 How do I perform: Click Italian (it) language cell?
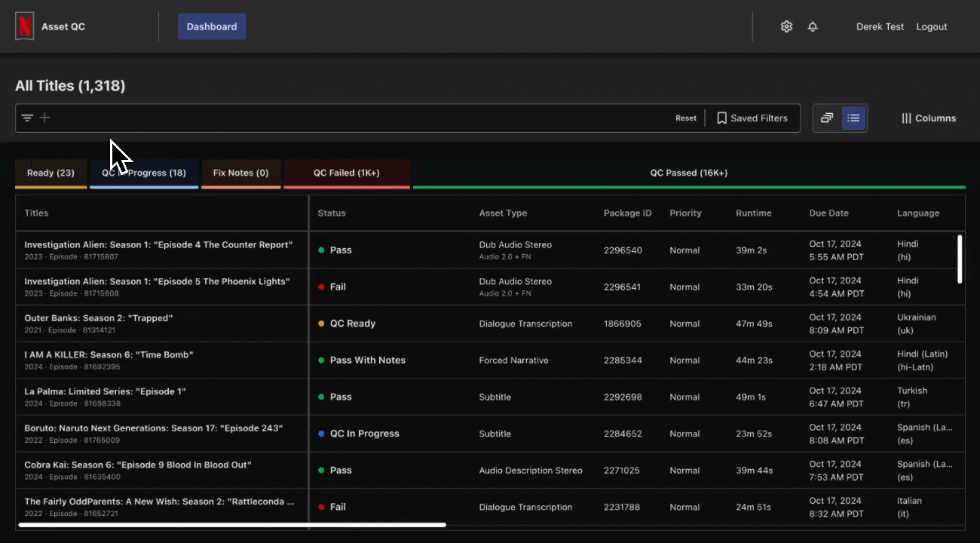[x=909, y=507]
